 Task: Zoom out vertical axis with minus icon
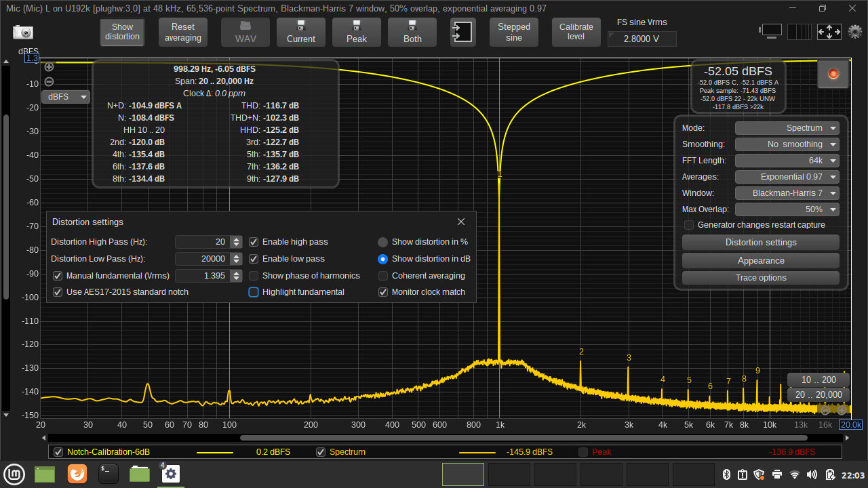click(x=49, y=82)
